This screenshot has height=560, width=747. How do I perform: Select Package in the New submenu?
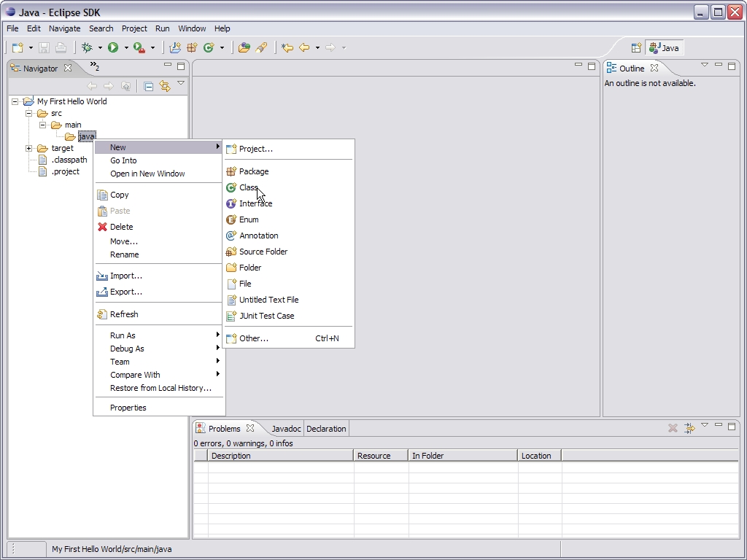(x=289, y=171)
